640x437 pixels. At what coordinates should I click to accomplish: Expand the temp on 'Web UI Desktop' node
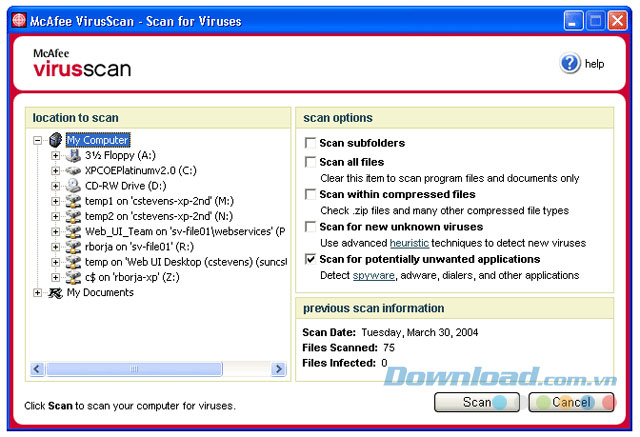56,262
